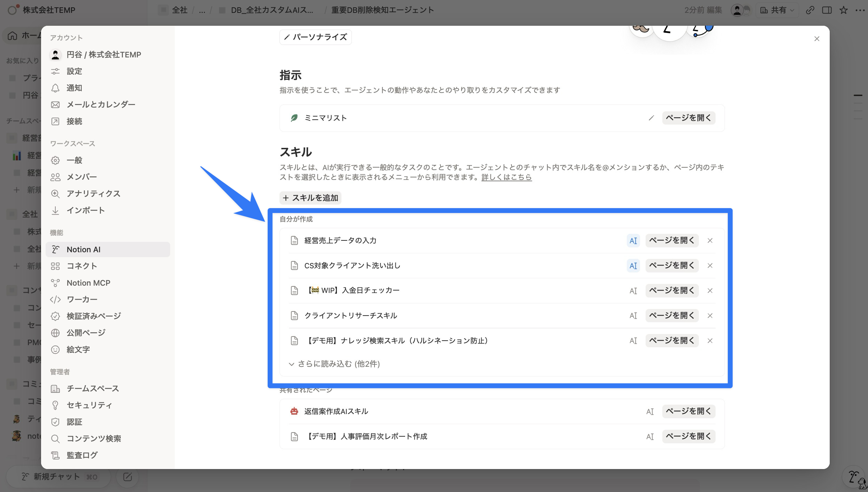The height and width of the screenshot is (492, 868).
Task: Click the パーソナライズ button
Action: coord(315,37)
